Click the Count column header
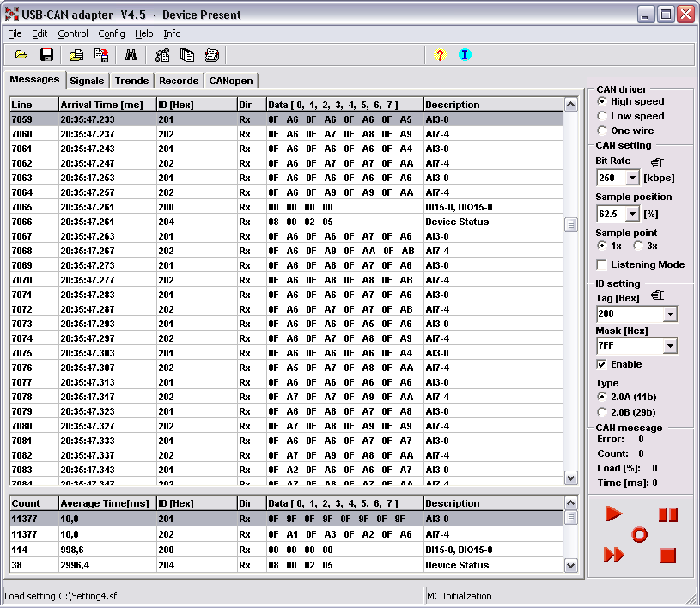Screen dimensions: 700x608 (34, 503)
